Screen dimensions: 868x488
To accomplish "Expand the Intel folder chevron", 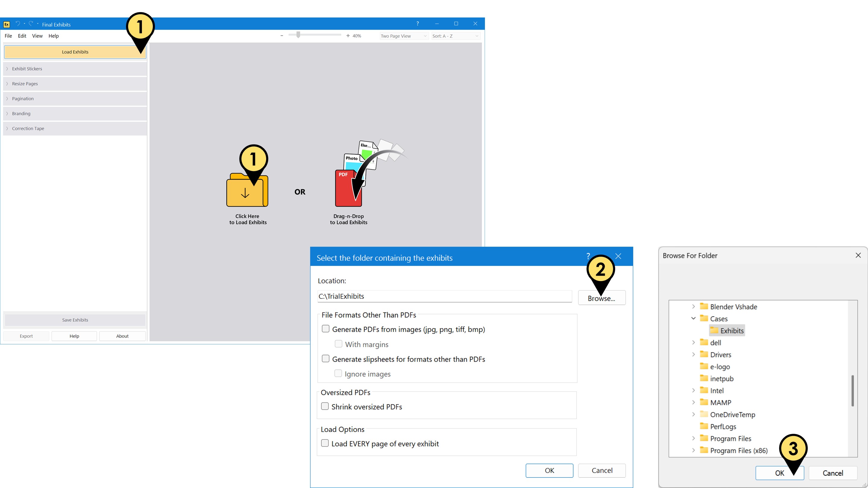I will point(693,390).
